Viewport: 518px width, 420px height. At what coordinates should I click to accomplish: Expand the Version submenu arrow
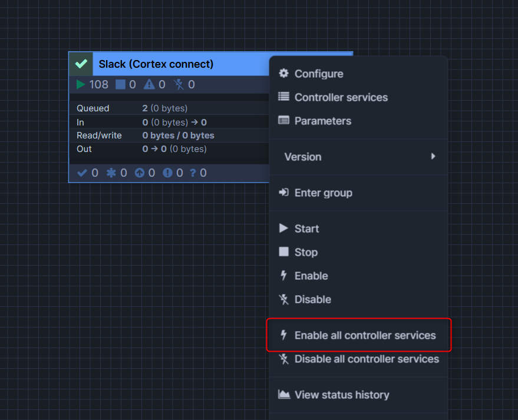433,156
